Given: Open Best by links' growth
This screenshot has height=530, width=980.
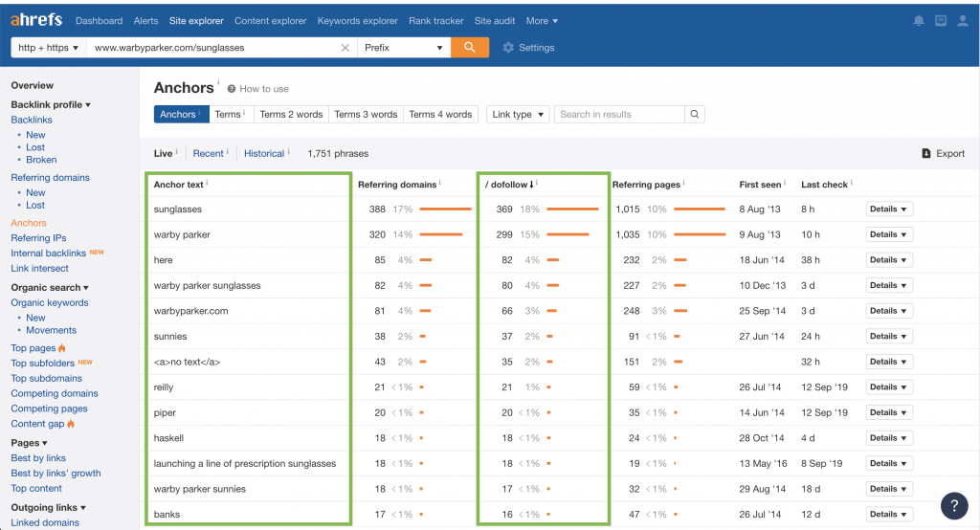Looking at the screenshot, I should pos(56,474).
